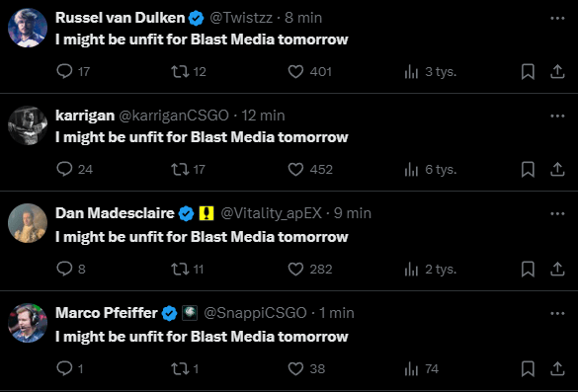Open karrigan's profile avatar
Screen dimensions: 578x392
(x=28, y=125)
